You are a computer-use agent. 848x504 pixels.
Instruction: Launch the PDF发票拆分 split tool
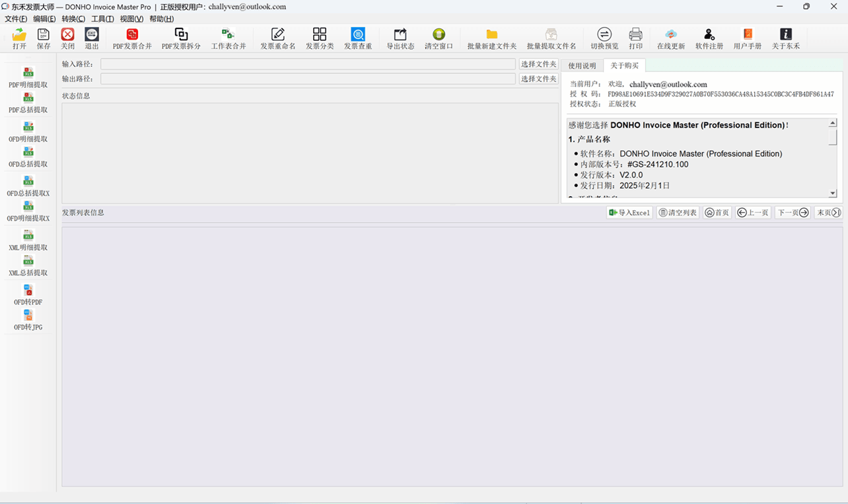point(181,39)
